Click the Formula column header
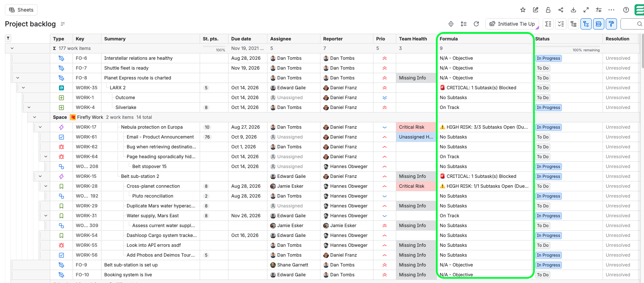The width and height of the screenshot is (644, 283). [485, 39]
